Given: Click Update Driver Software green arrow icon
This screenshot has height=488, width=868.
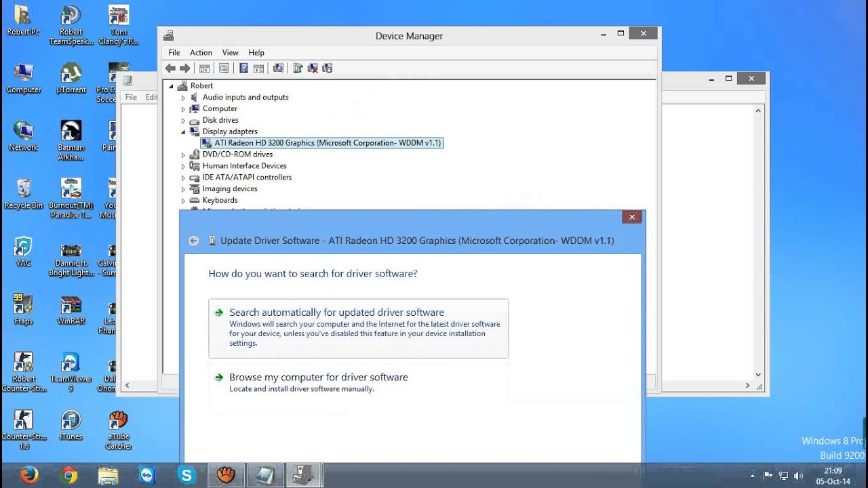Looking at the screenshot, I should [x=298, y=68].
